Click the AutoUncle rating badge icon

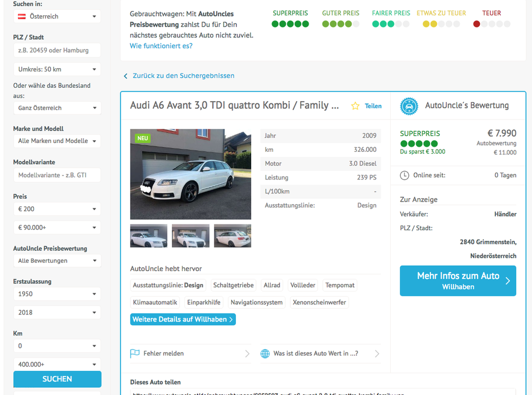(x=409, y=106)
